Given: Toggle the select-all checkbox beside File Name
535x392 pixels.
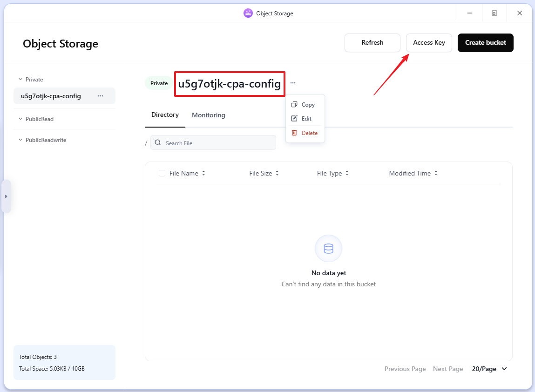Looking at the screenshot, I should click(x=162, y=173).
